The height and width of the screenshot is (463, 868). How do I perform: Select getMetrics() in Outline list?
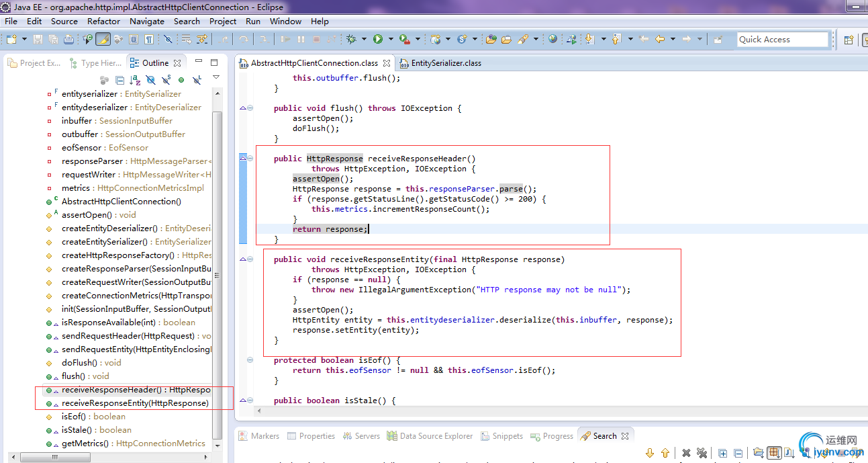click(x=126, y=444)
